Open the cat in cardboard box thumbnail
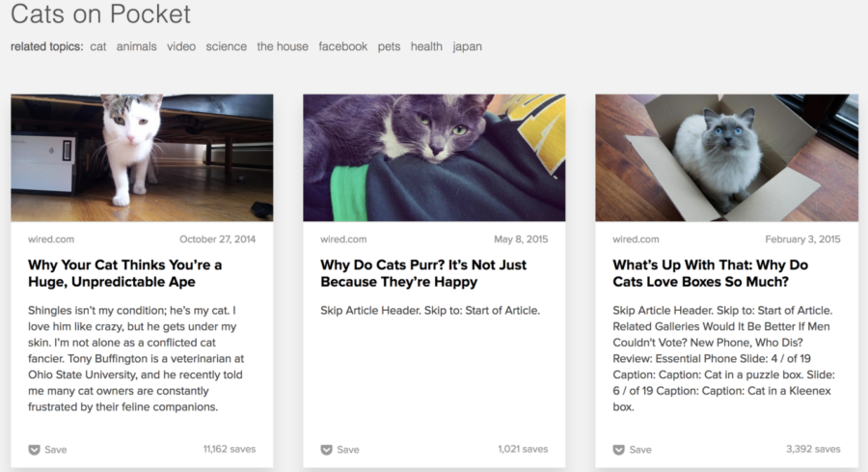The height and width of the screenshot is (472, 868). click(727, 158)
